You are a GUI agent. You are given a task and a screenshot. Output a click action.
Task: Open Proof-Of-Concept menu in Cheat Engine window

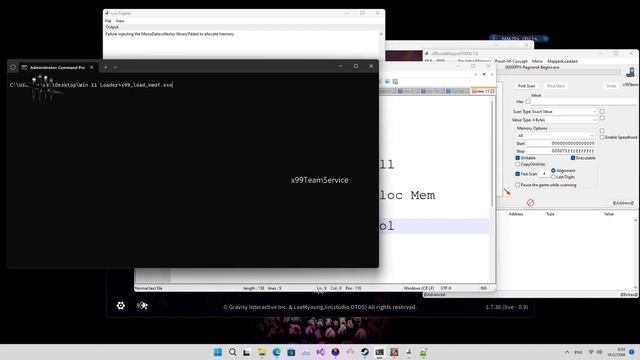pyautogui.click(x=511, y=61)
